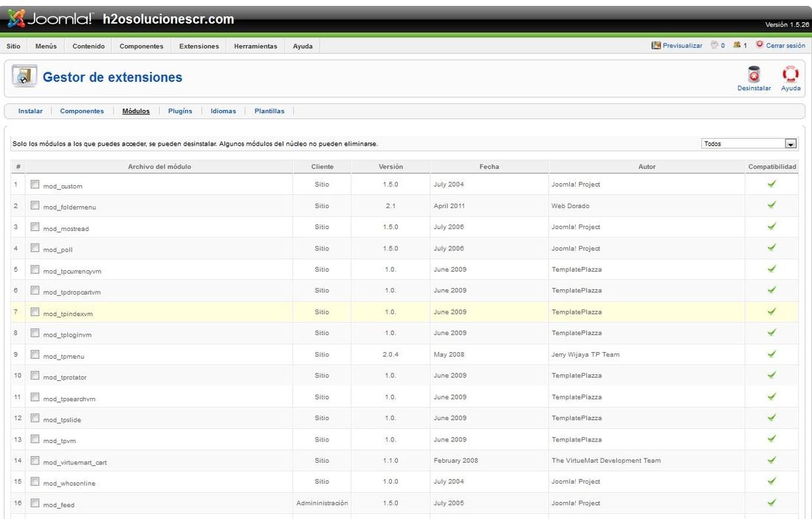Click the Gestor de extensiones page icon

point(24,77)
